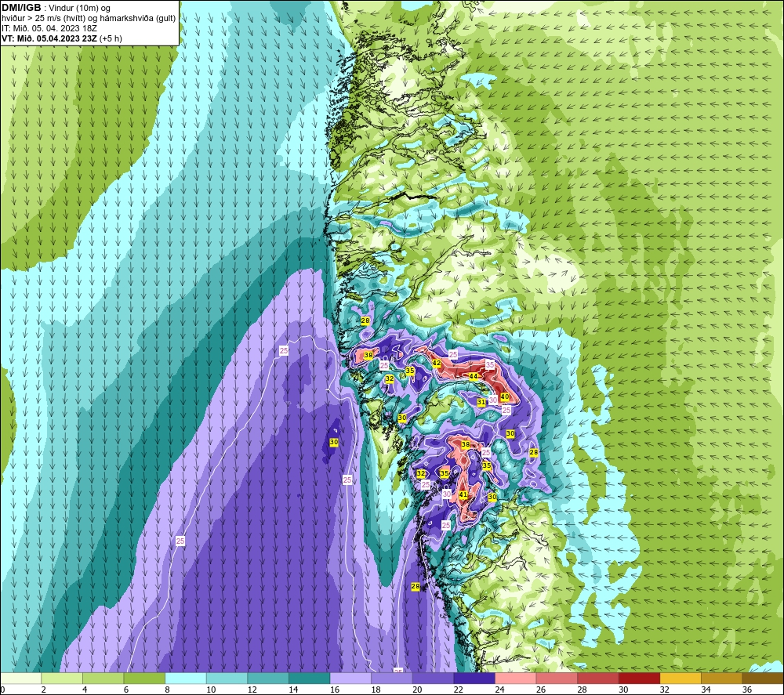Click the legend scale number 36
The image size is (784, 695).
[x=747, y=690]
